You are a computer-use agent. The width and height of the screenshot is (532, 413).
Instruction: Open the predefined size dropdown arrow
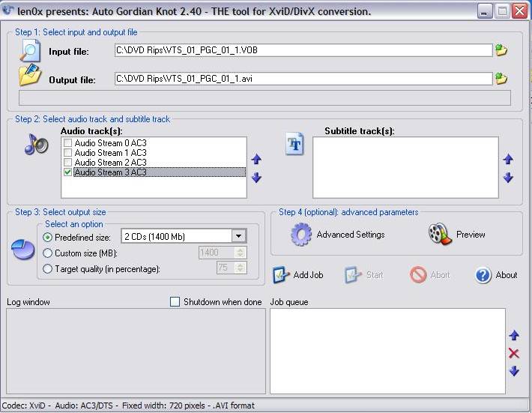[239, 236]
